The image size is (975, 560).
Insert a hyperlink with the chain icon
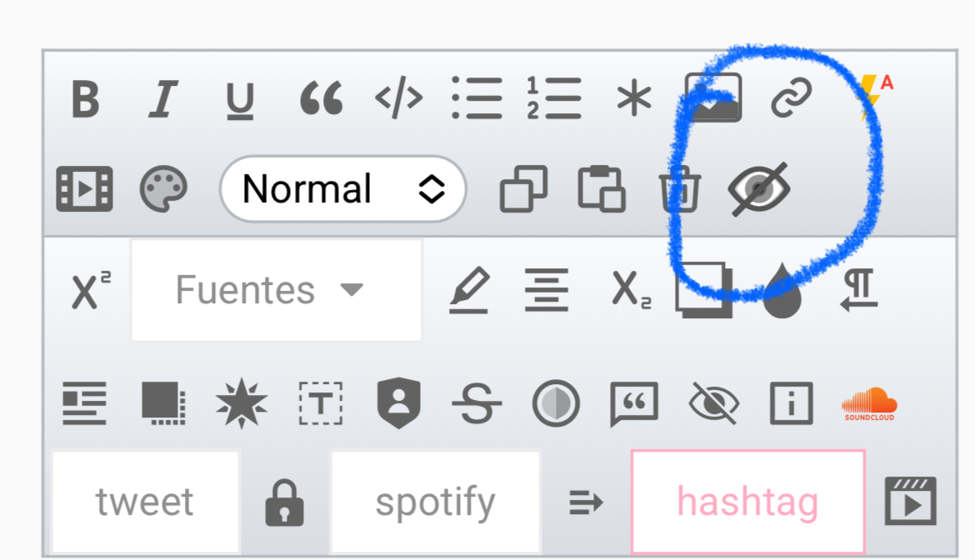(791, 97)
